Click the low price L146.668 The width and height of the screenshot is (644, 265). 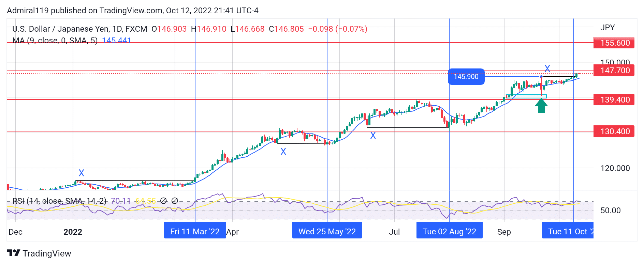pos(248,29)
